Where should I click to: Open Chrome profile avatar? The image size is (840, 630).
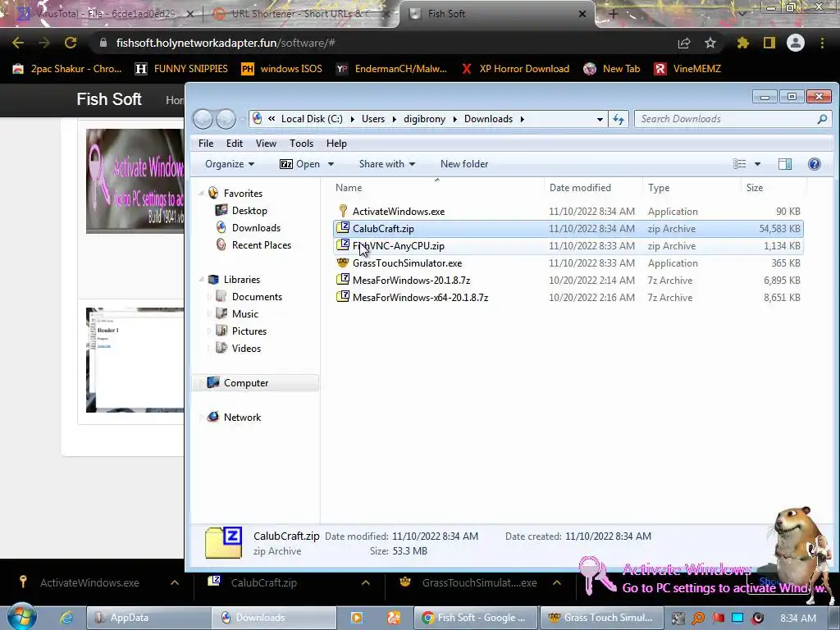point(796,43)
